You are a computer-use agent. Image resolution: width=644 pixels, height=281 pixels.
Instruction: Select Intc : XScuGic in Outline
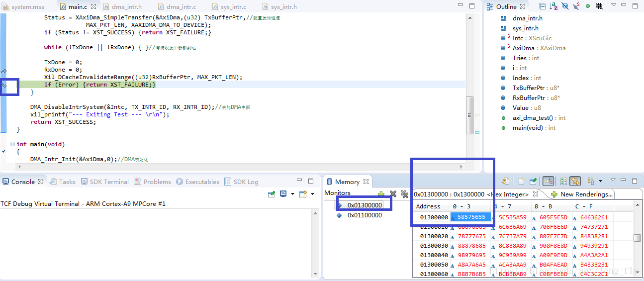(x=532, y=38)
